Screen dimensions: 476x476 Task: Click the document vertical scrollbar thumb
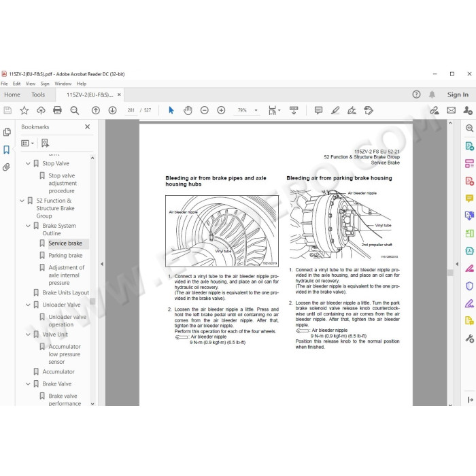click(x=450, y=273)
